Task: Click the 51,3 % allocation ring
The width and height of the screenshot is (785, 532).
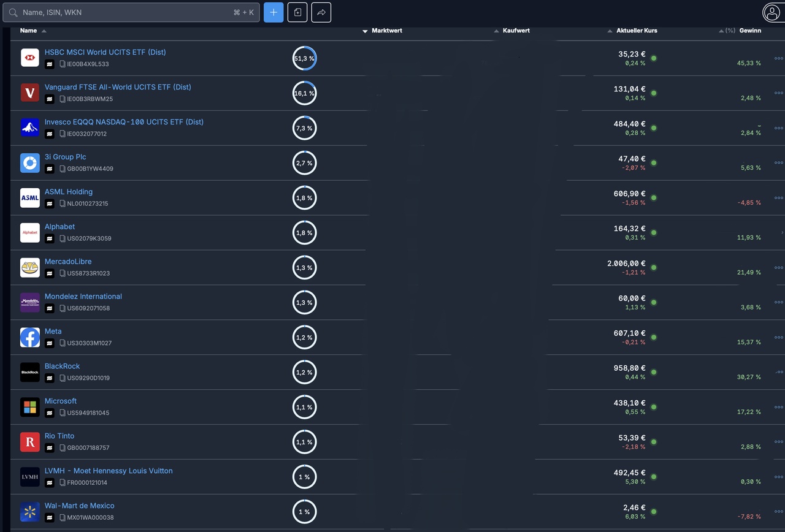Action: click(304, 58)
